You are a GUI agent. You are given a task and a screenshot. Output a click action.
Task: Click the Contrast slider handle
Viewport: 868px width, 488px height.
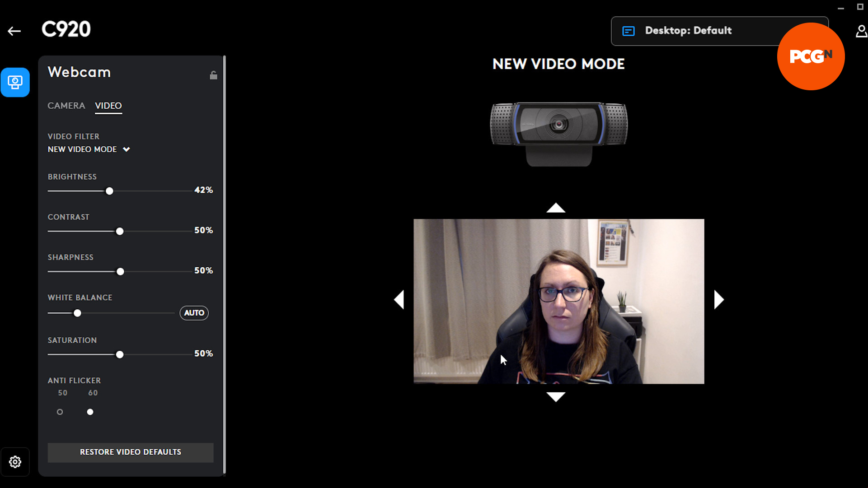120,231
